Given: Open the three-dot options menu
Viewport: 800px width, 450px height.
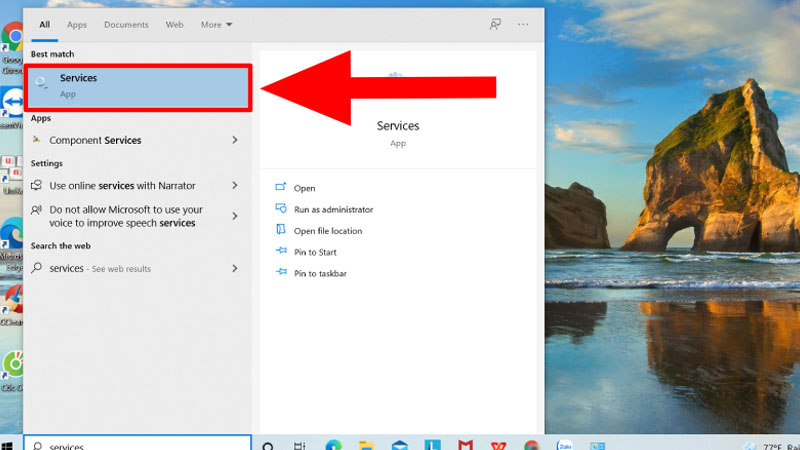Looking at the screenshot, I should 523,24.
